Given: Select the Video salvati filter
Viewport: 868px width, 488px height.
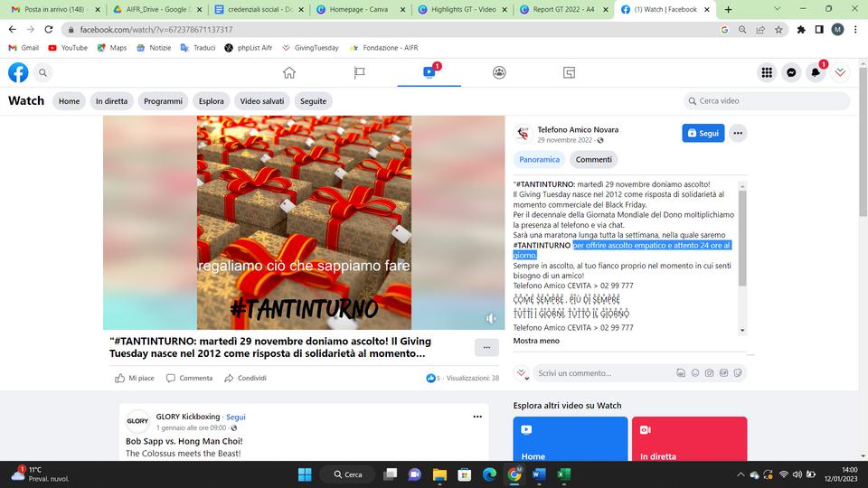Looking at the screenshot, I should (262, 101).
